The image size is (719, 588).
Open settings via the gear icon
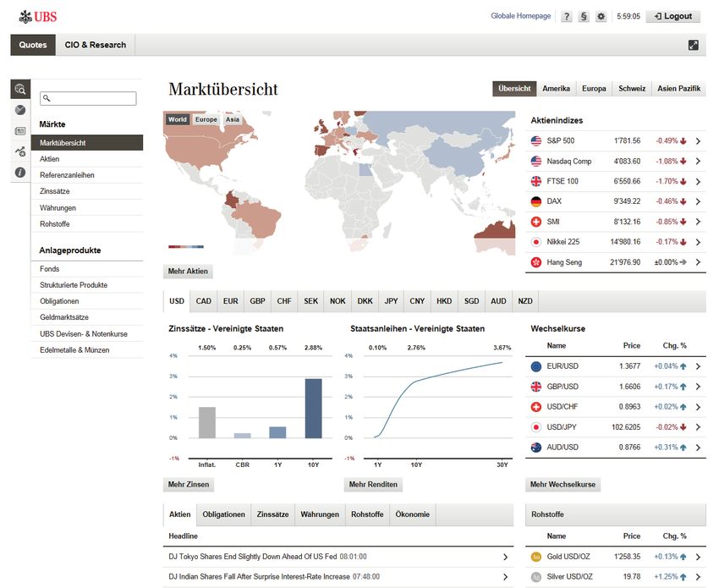point(601,16)
